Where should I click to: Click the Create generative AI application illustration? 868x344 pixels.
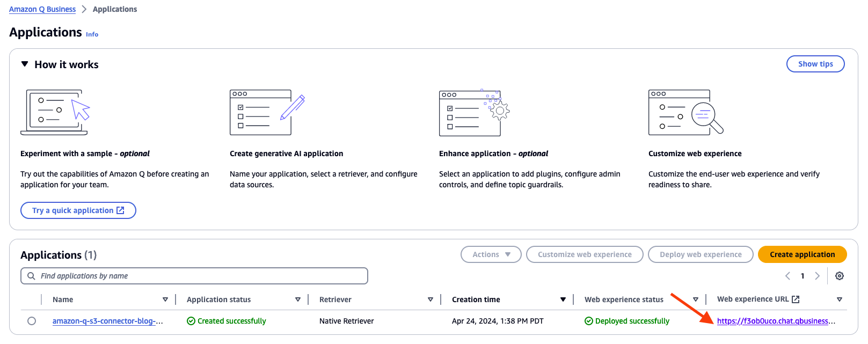(x=267, y=112)
